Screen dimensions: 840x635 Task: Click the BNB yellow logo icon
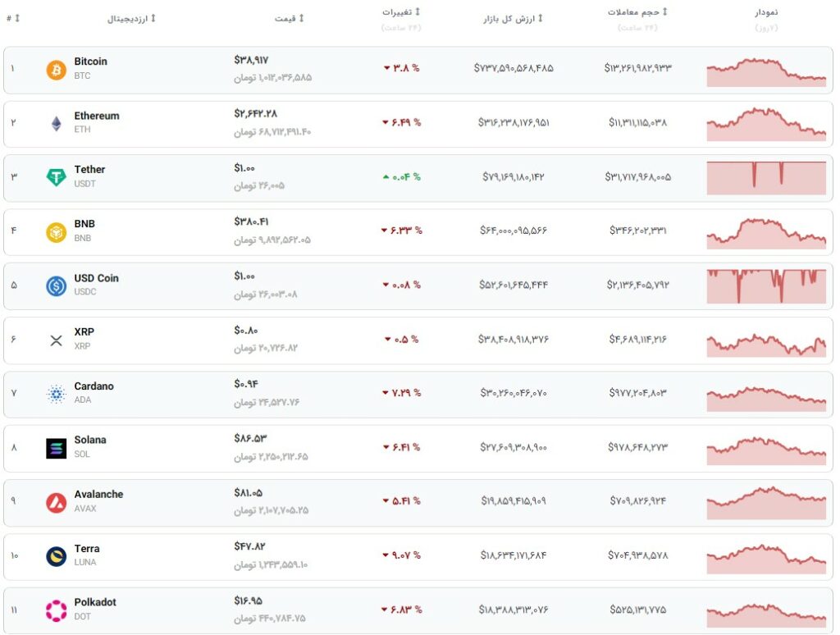click(57, 232)
